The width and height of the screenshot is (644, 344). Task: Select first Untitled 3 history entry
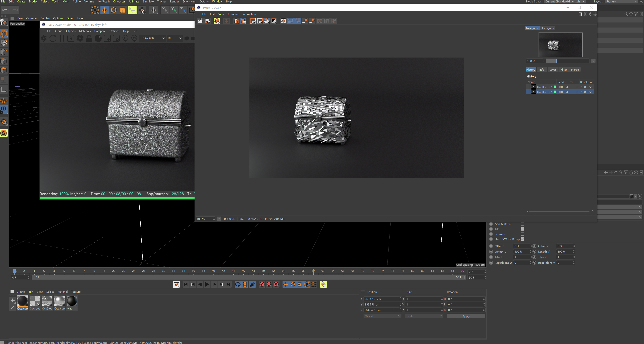coord(560,87)
